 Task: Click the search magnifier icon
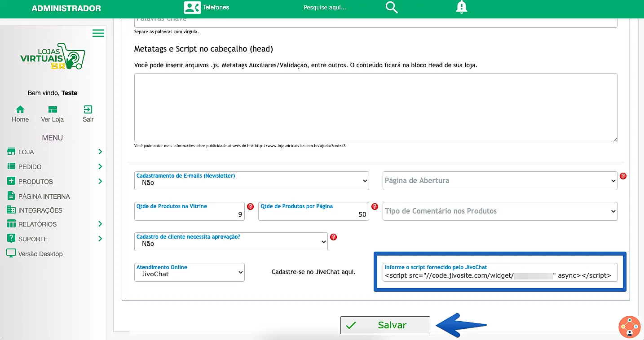[x=392, y=8]
